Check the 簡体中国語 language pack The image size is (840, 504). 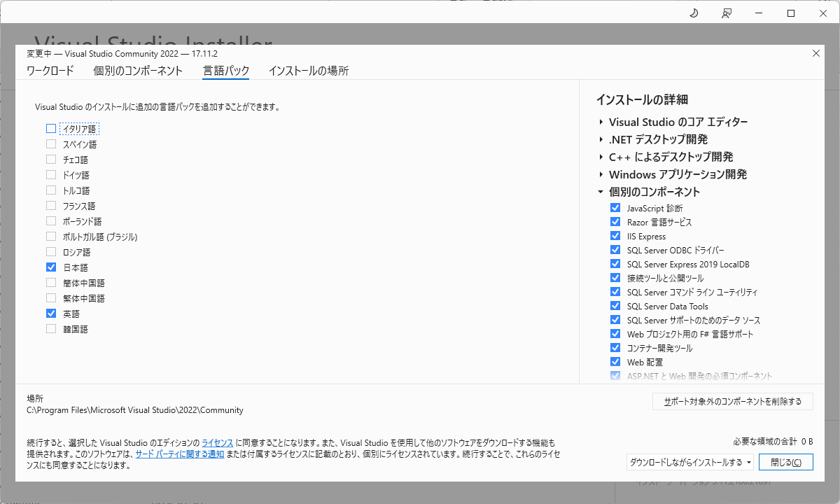(51, 283)
